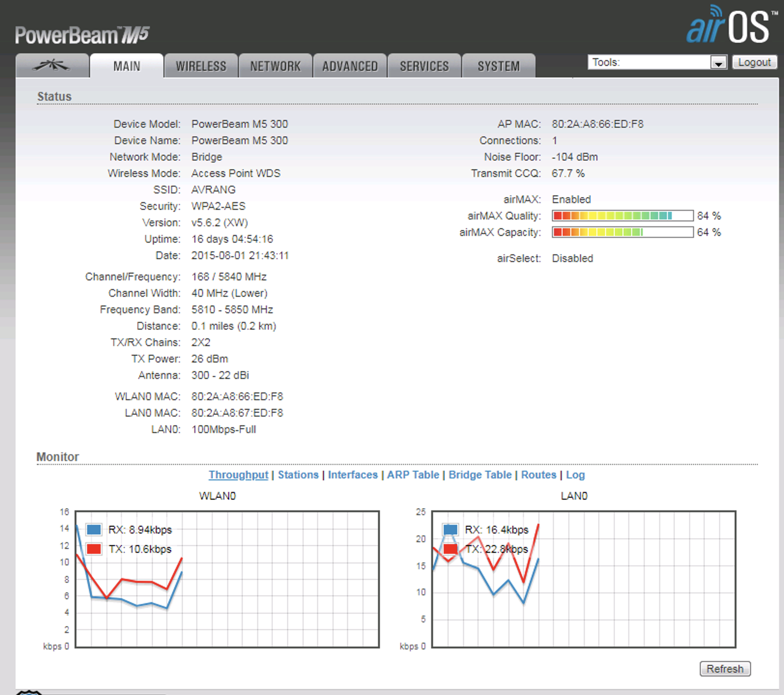The image size is (784, 695).
Task: Click the LAN0 RX blue legend swatch
Action: coord(450,530)
